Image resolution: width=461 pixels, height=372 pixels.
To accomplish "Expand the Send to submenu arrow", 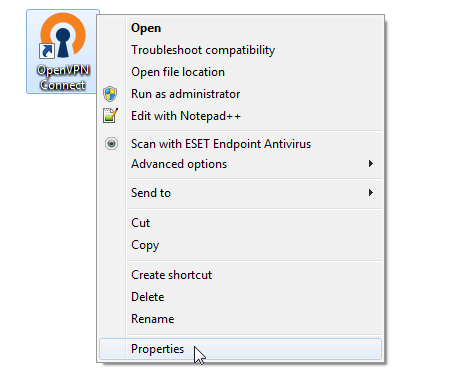I will point(371,193).
